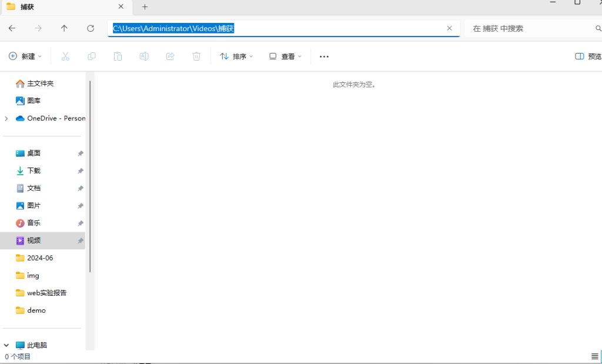Toggle the 预览 preview pane

588,56
